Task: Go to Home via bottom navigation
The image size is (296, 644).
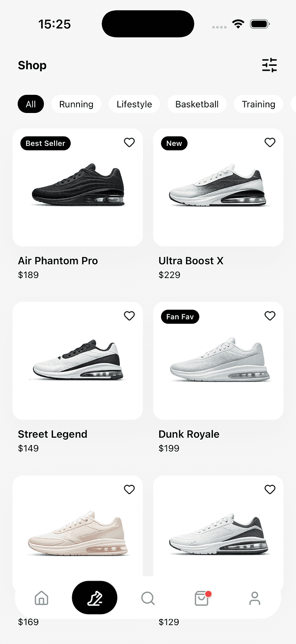Action: (x=41, y=598)
